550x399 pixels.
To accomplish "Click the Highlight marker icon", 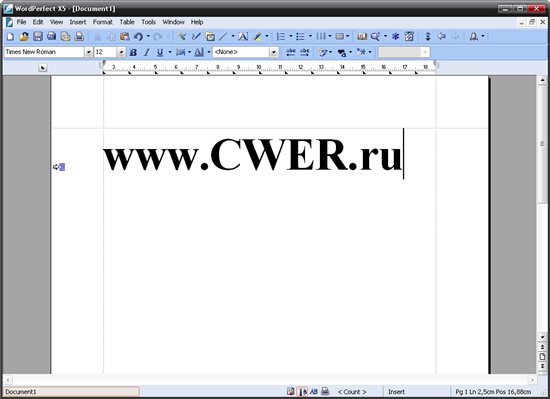I will pos(258,36).
